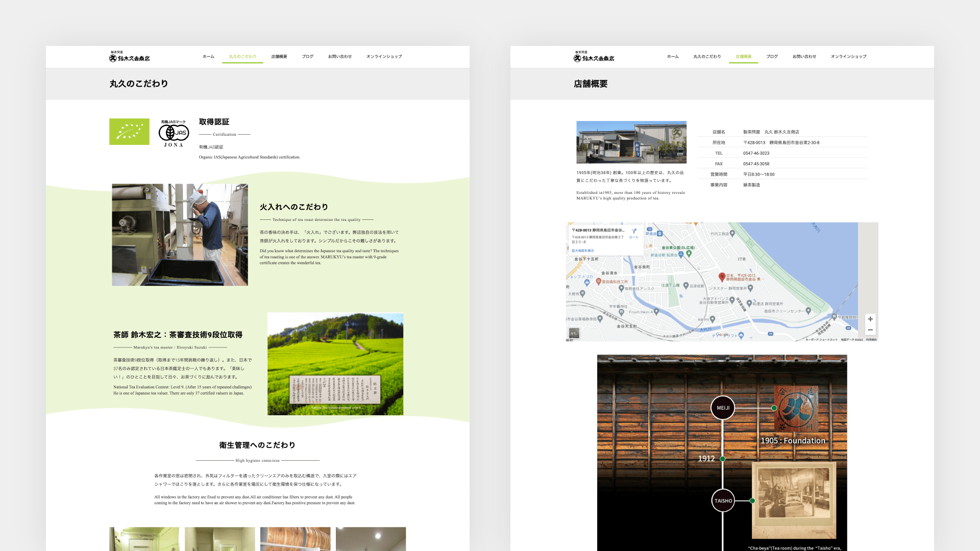Click 大映アドバンス 金谷自動車営業所 marker

(x=733, y=299)
